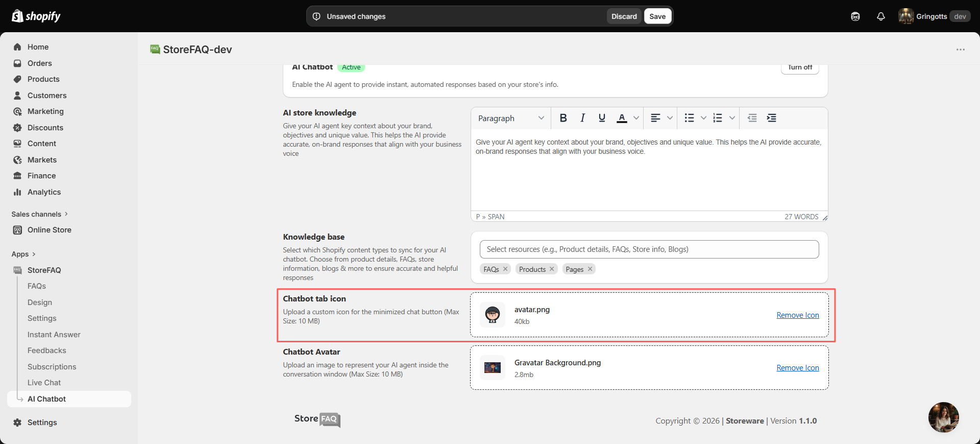Open Instant Answer subpage

(x=54, y=335)
